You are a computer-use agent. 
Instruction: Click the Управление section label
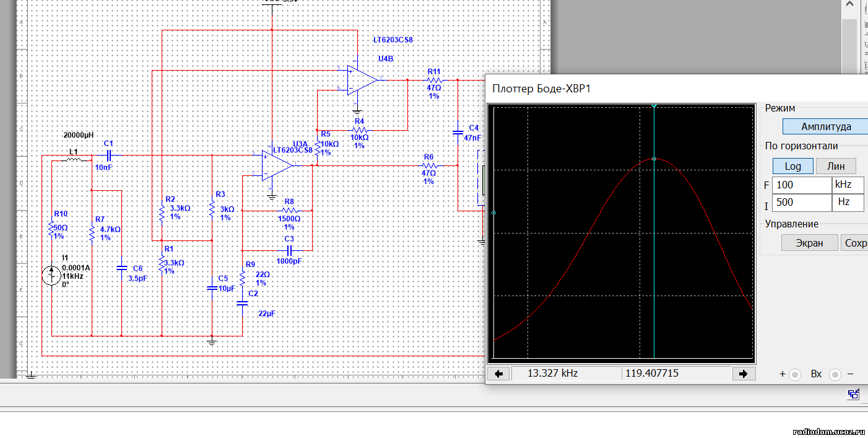click(x=792, y=224)
